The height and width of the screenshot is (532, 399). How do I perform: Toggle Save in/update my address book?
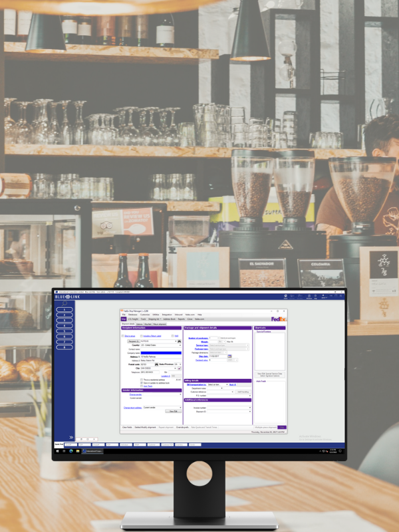point(142,382)
